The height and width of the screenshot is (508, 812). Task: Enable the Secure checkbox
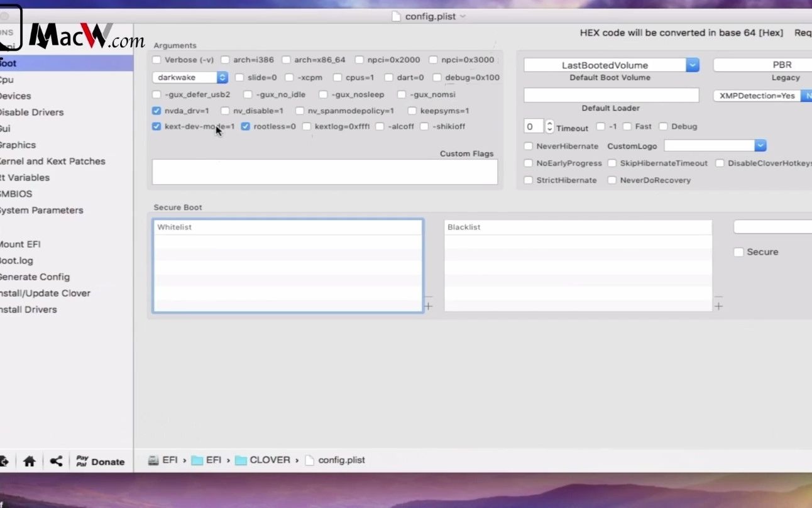(x=738, y=252)
